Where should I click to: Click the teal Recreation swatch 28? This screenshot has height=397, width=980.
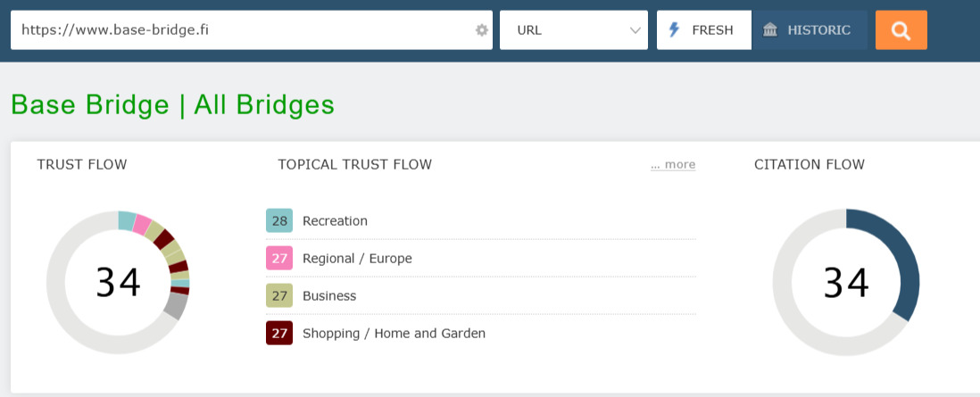point(279,220)
